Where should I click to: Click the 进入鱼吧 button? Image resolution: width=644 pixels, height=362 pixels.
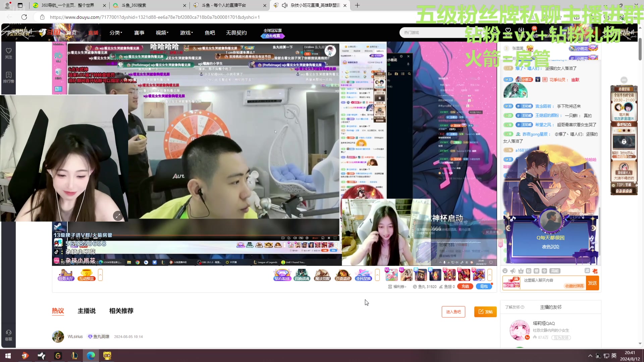[x=453, y=312]
